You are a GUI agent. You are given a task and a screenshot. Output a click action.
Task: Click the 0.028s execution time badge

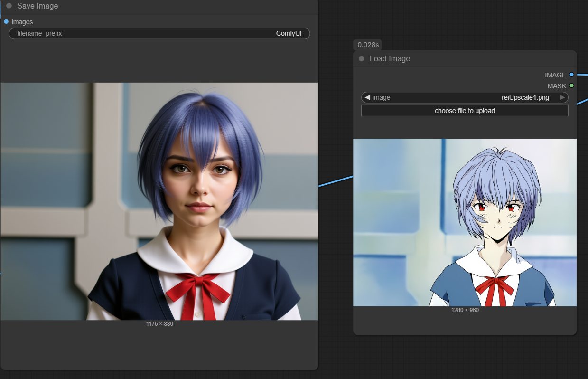pos(367,45)
